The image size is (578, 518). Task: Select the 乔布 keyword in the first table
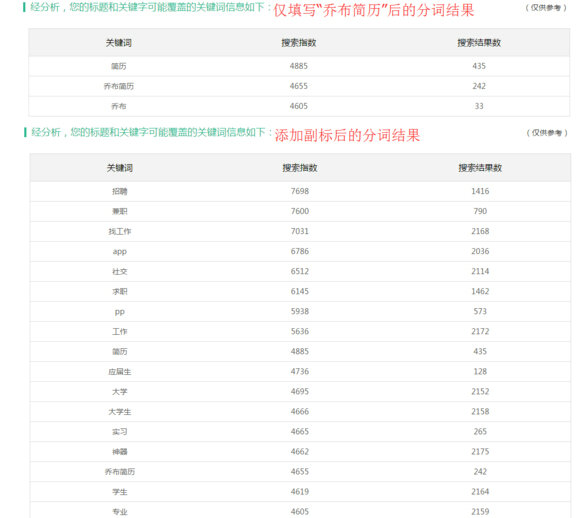pos(118,106)
